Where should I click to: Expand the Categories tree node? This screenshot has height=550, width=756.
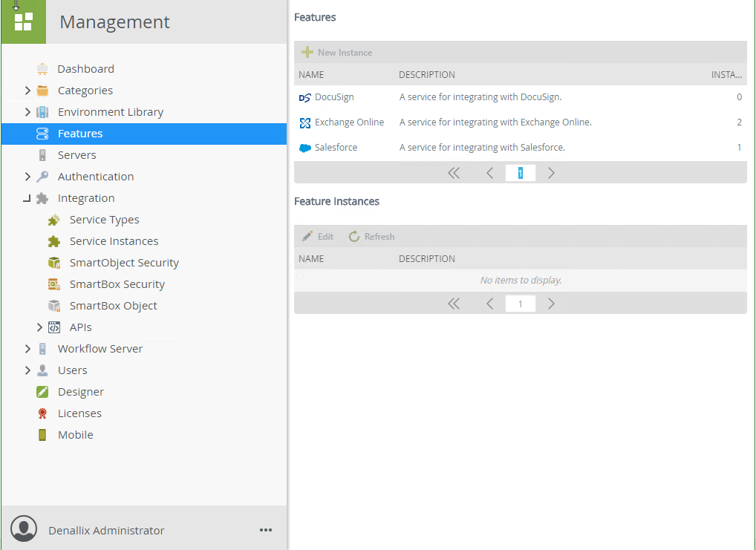pos(27,91)
